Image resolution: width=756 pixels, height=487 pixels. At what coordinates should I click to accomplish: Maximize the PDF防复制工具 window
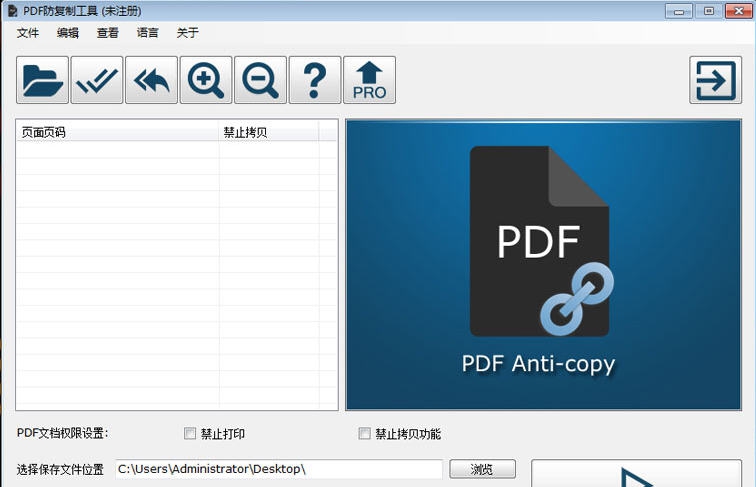tap(709, 11)
